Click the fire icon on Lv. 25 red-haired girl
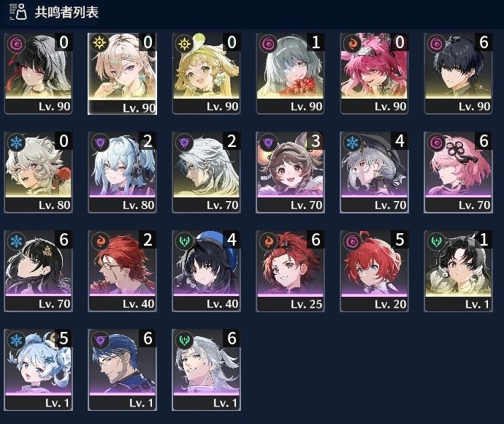This screenshot has width=504, height=424. click(x=268, y=241)
